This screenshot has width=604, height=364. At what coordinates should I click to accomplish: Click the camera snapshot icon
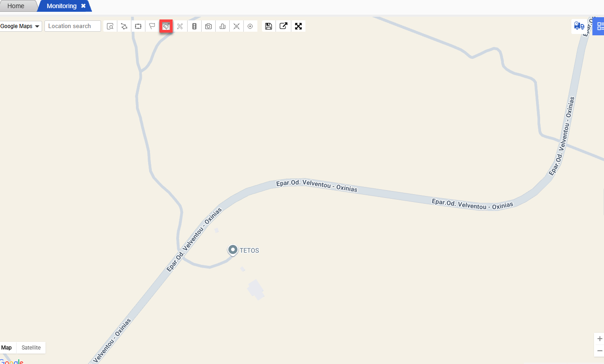coord(208,26)
